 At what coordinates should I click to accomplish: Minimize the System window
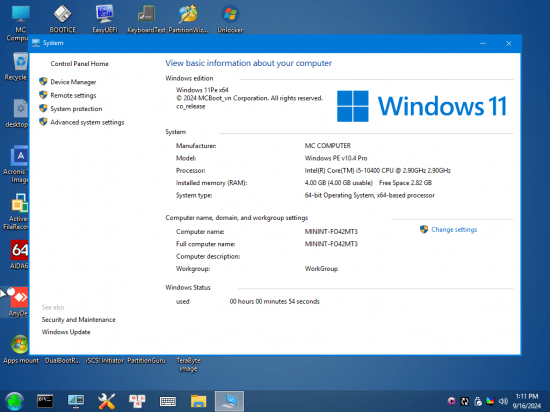[x=483, y=43]
